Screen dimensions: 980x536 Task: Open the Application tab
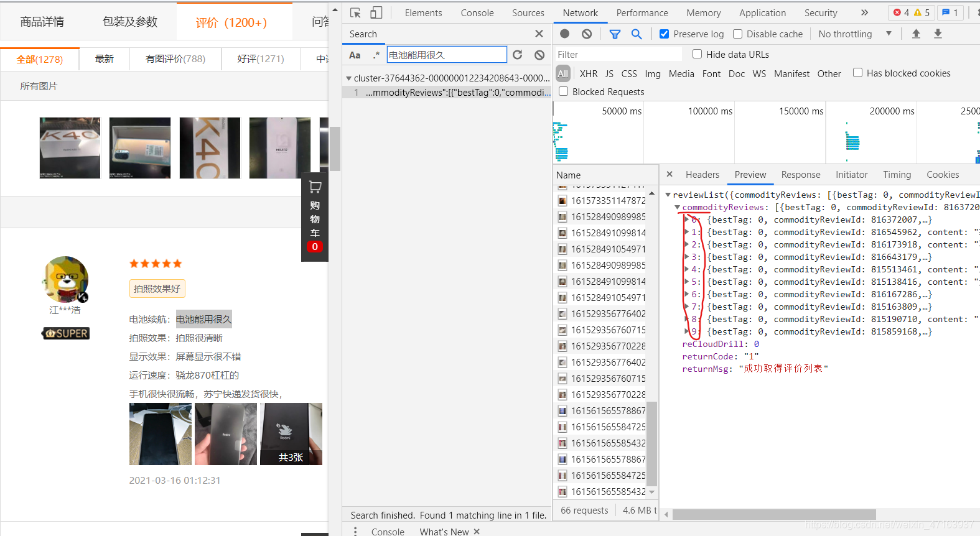[x=762, y=12]
